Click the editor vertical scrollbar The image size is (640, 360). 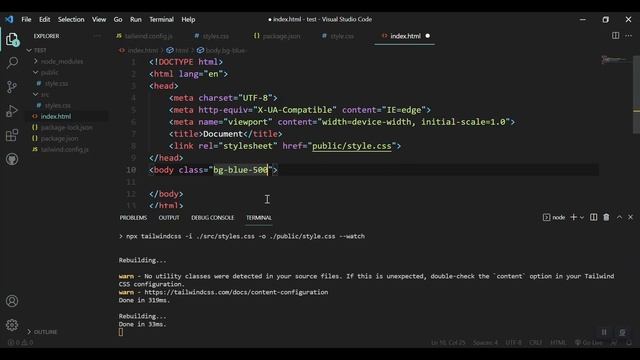click(x=636, y=95)
